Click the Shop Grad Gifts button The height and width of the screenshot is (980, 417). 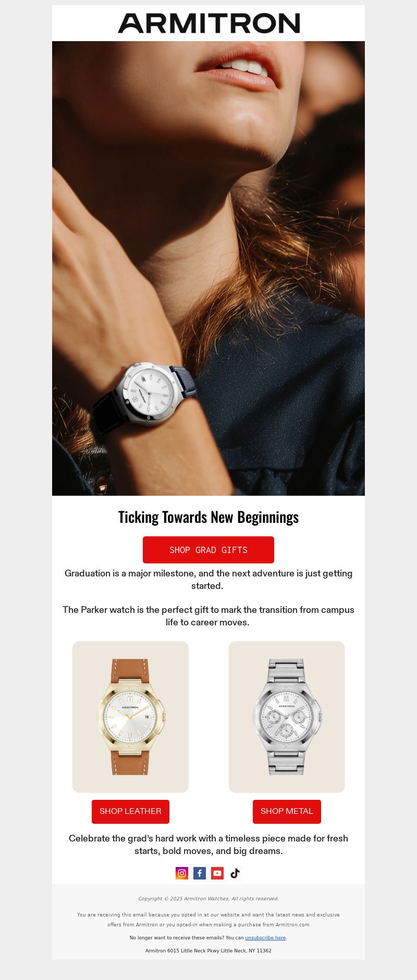click(208, 550)
